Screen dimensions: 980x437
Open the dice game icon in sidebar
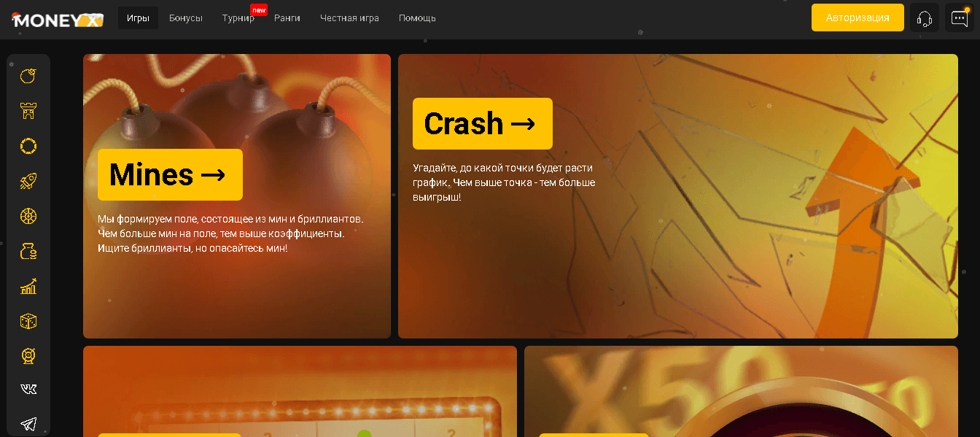[28, 322]
